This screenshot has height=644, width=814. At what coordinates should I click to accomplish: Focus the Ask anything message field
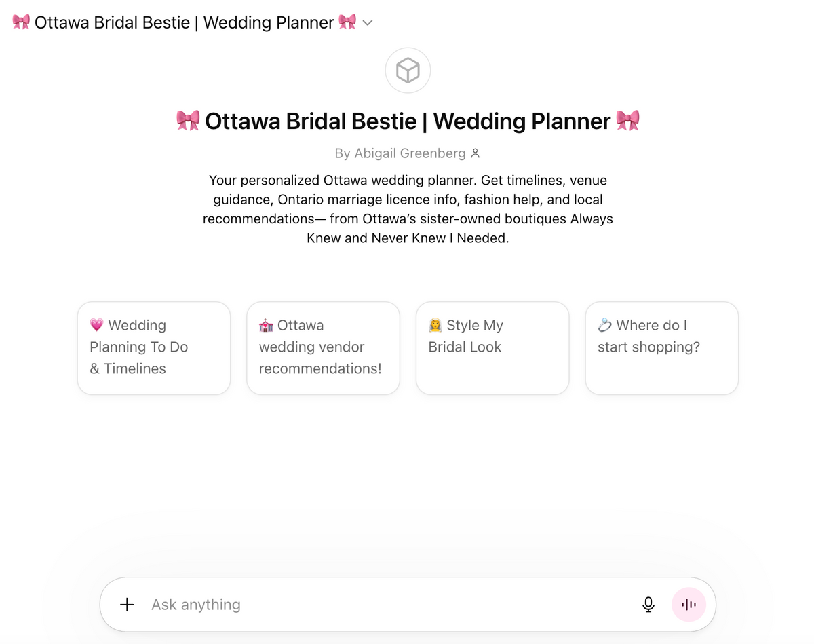tap(390, 605)
